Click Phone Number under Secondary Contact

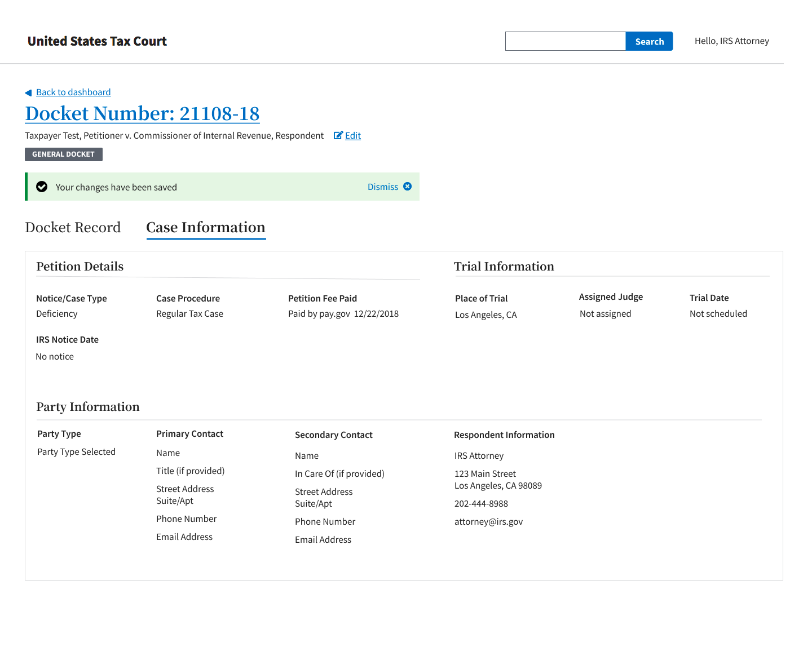(325, 522)
